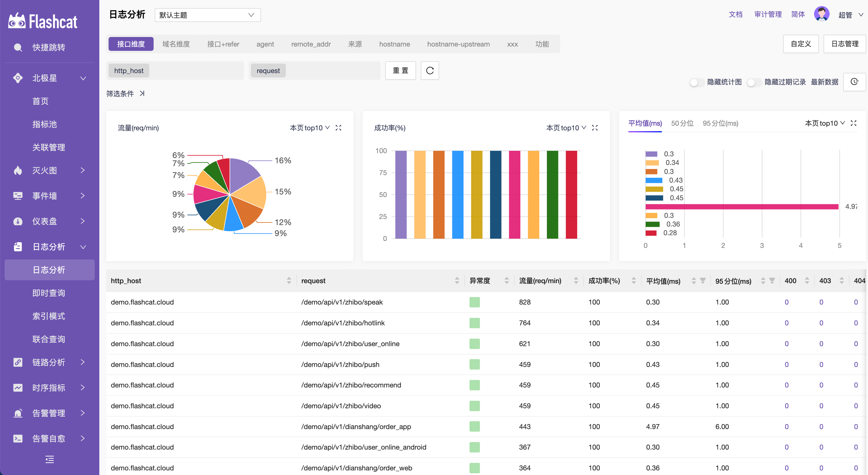Click the 重置 button
Viewport: 868px width, 475px height.
400,70
